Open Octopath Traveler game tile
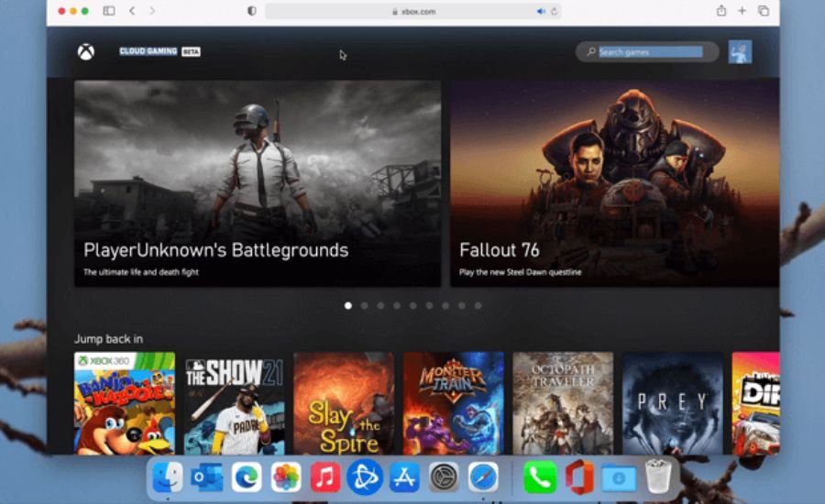Screen dimensions: 825x504 pyautogui.click(x=563, y=403)
